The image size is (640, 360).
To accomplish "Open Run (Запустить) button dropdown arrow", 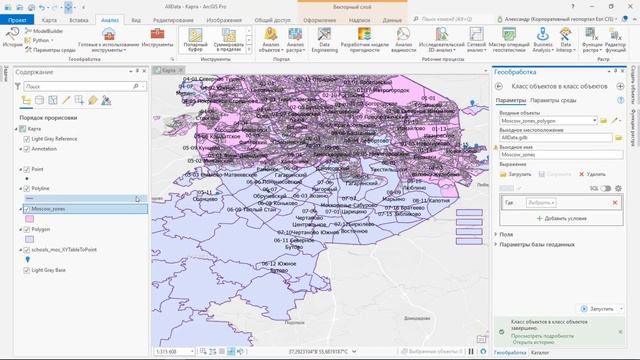I will click(621, 309).
